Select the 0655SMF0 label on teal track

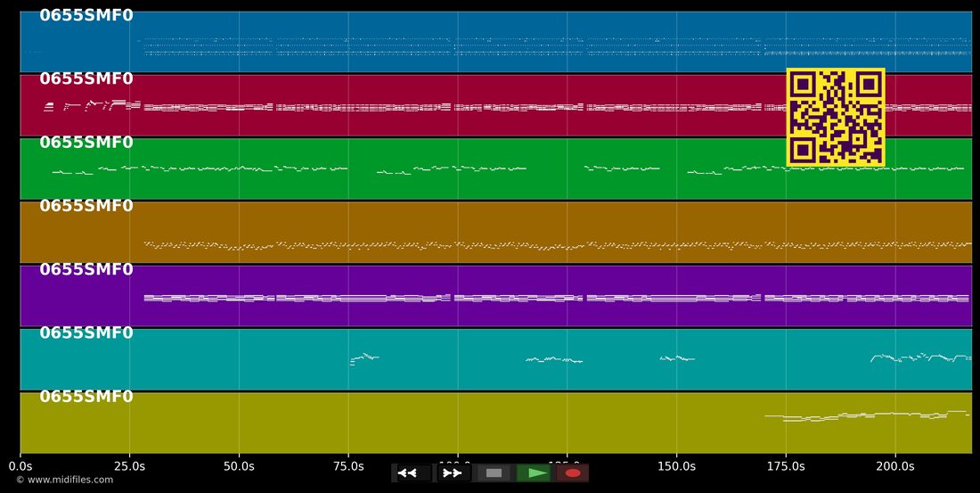tap(86, 333)
